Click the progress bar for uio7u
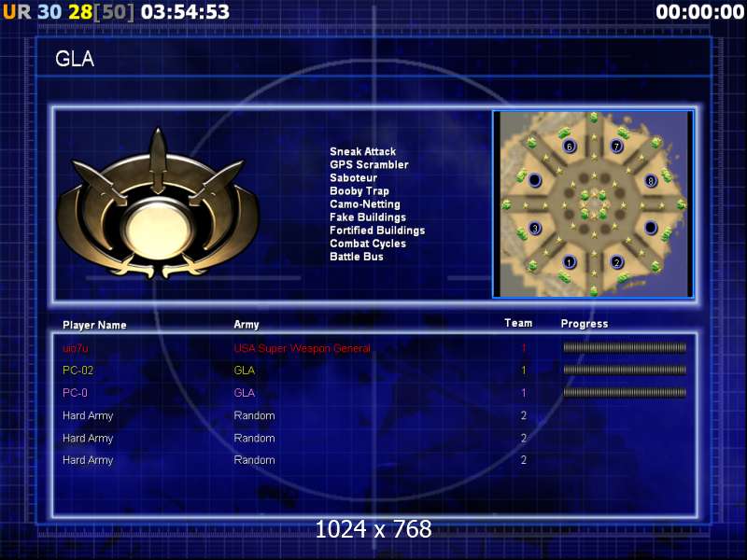 click(x=625, y=347)
